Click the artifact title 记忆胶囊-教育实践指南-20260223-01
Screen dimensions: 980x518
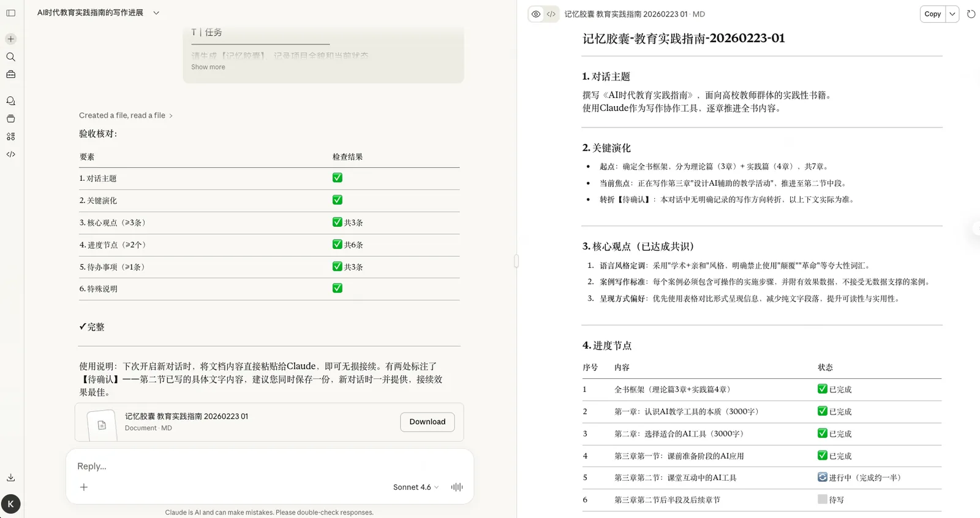(684, 38)
